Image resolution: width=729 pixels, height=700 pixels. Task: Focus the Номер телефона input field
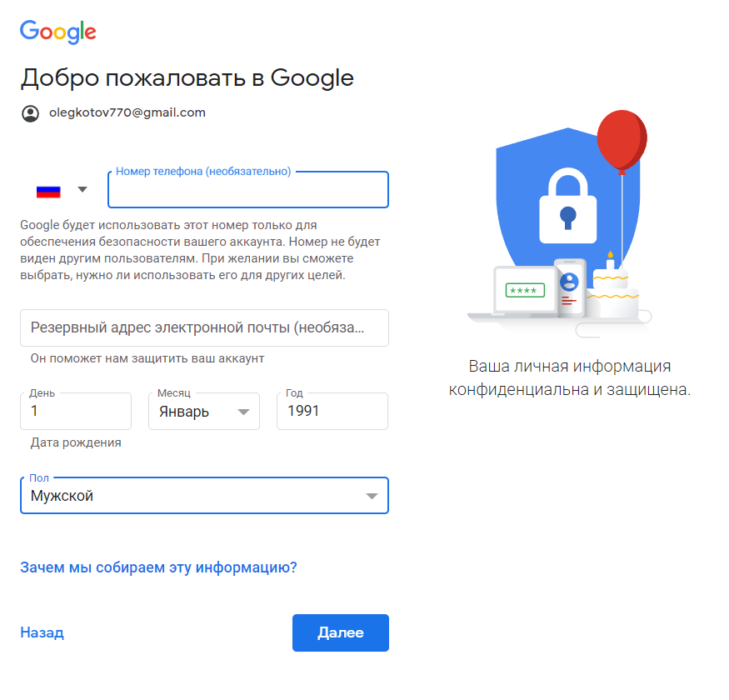[x=247, y=190]
